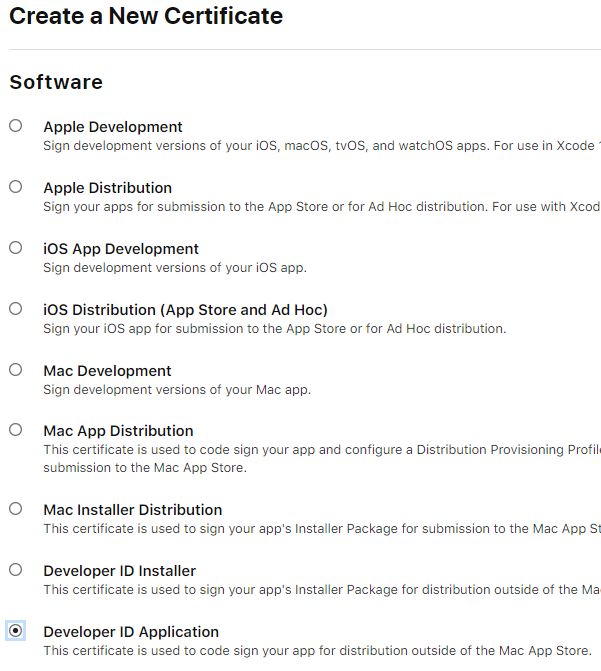The height and width of the screenshot is (671, 601).
Task: Select the Mac App Distribution radio button
Action: coord(15,430)
